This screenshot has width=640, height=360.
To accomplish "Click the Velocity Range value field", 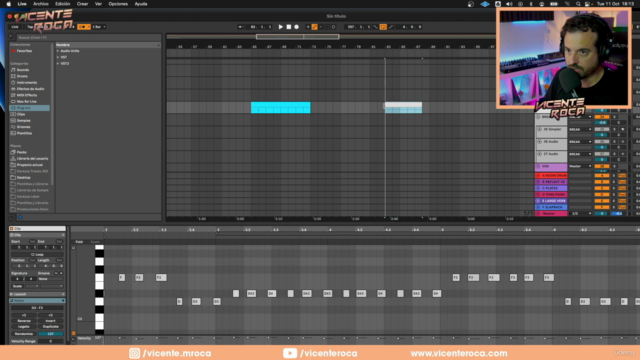I will coord(51,341).
